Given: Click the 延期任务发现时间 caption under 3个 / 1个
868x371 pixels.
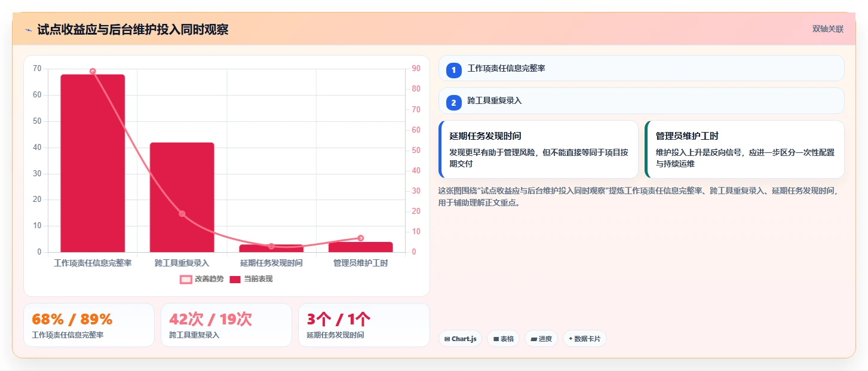Looking at the screenshot, I should click(x=335, y=335).
